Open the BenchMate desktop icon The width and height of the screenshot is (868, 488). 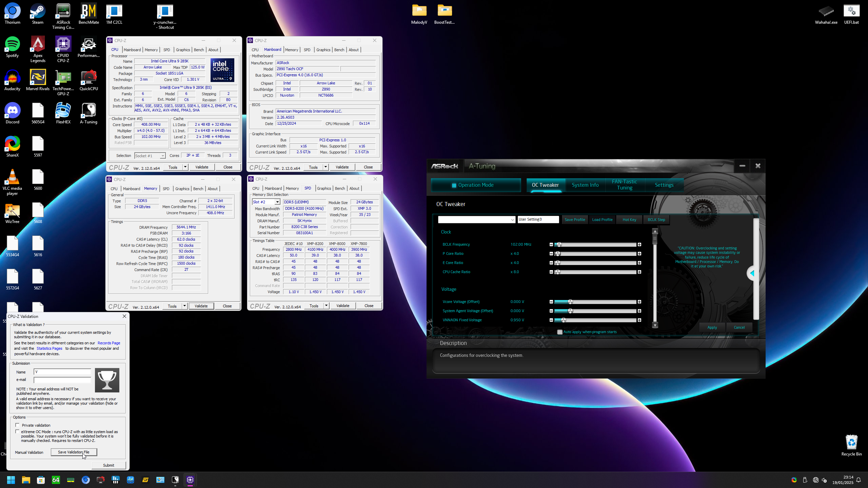[88, 14]
